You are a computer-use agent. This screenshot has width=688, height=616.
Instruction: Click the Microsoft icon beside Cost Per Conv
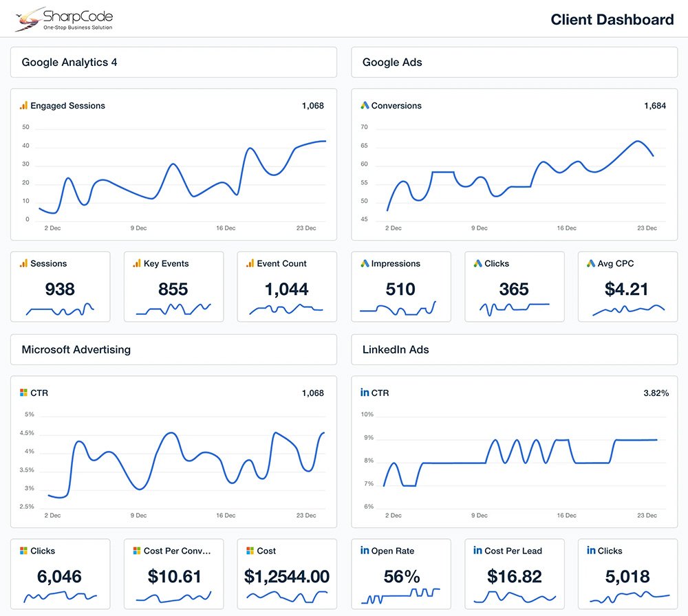[x=137, y=551]
